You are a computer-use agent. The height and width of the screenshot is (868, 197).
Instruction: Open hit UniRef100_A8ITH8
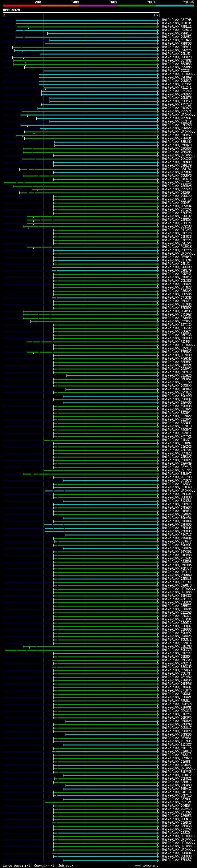[x=176, y=20]
